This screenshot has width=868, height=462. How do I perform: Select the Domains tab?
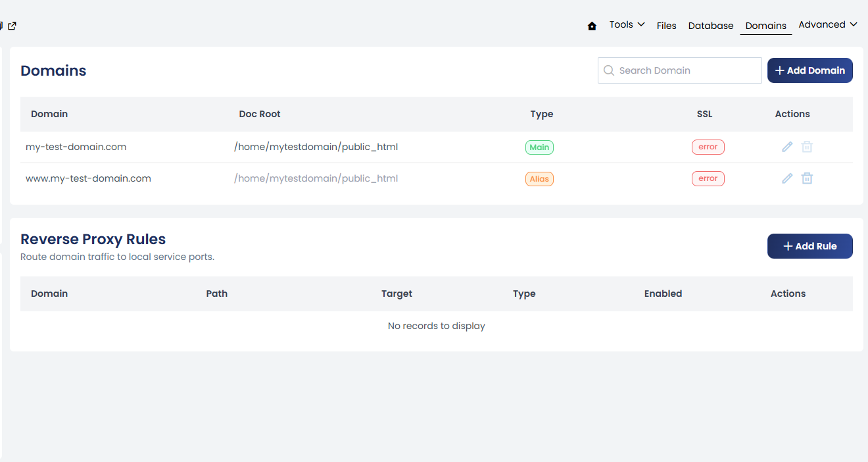coord(766,26)
